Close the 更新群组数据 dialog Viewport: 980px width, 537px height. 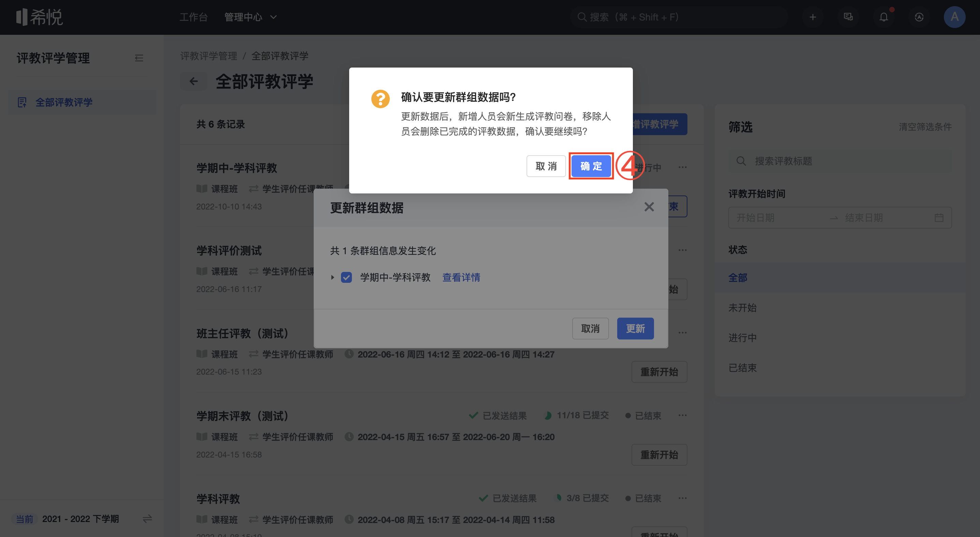coord(649,207)
